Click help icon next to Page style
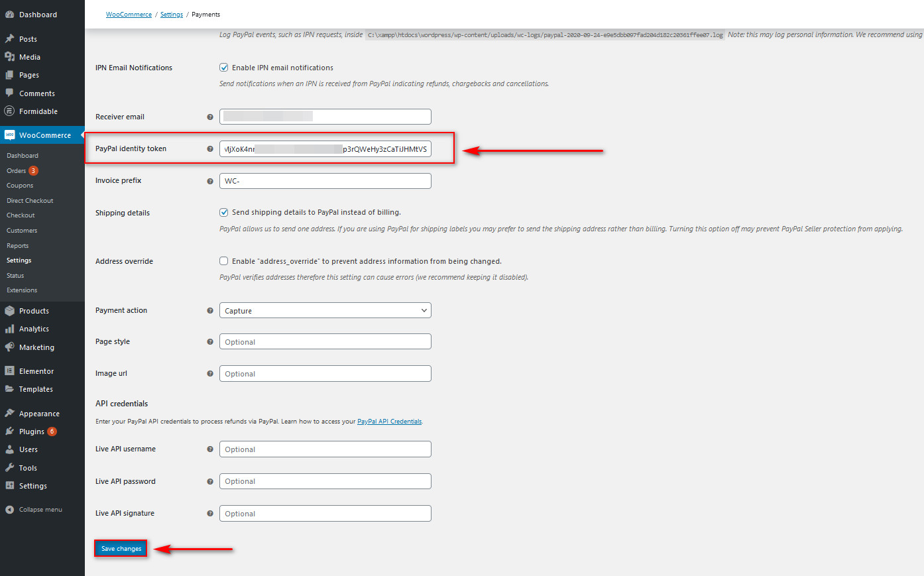924x576 pixels. point(210,342)
